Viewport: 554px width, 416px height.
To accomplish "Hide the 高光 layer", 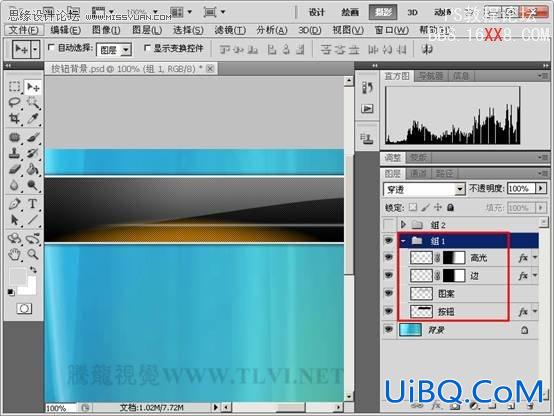I will pos(389,258).
